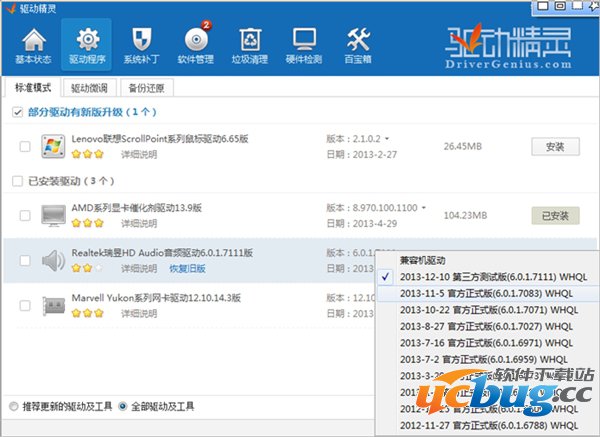Open 详细说明 link for AMD driver
The image size is (600, 437).
[x=139, y=223]
